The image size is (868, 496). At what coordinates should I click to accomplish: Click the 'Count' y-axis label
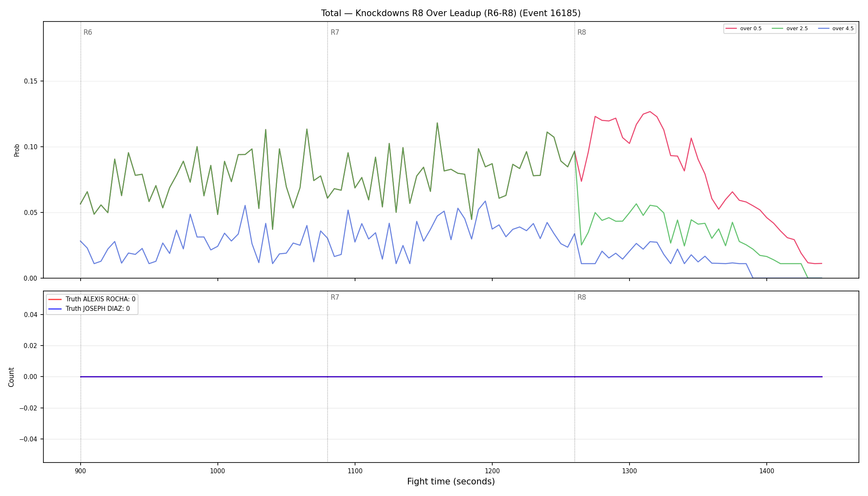point(11,377)
